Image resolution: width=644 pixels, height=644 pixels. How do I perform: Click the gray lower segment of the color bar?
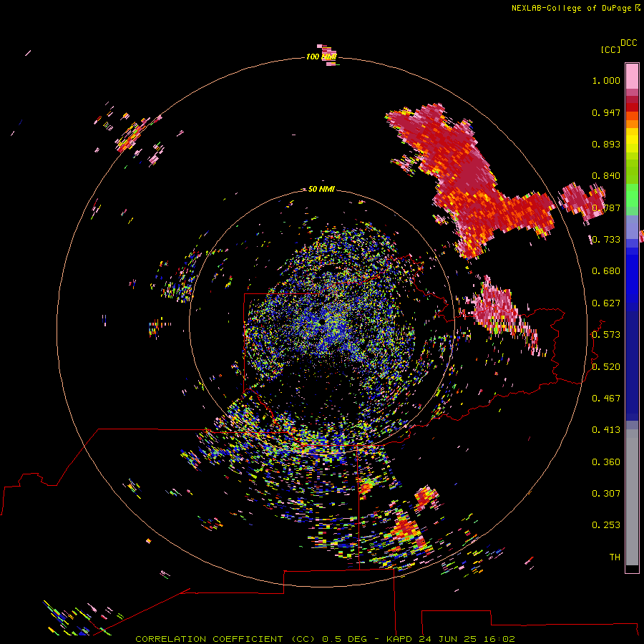[x=632, y=497]
